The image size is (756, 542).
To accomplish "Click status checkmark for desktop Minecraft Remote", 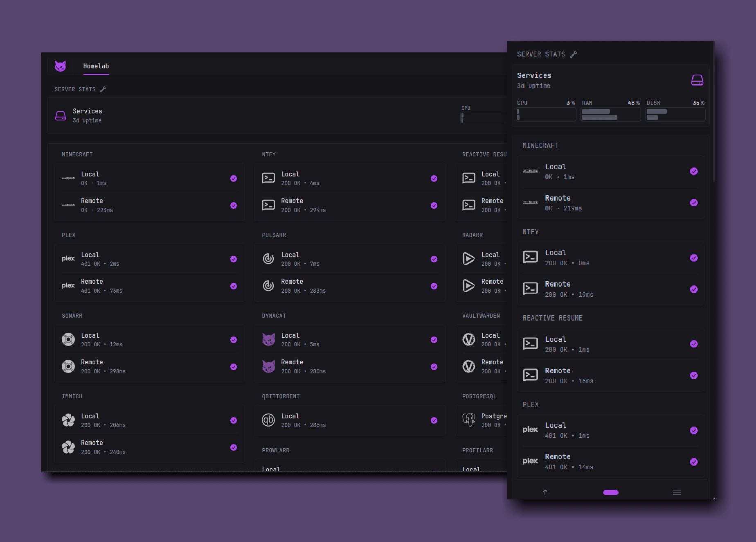I will 234,206.
